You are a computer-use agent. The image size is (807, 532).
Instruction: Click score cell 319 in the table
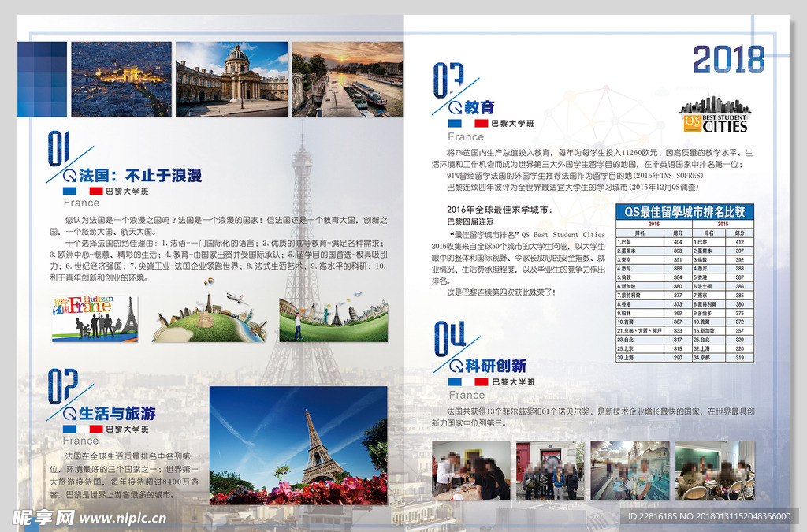(x=739, y=358)
